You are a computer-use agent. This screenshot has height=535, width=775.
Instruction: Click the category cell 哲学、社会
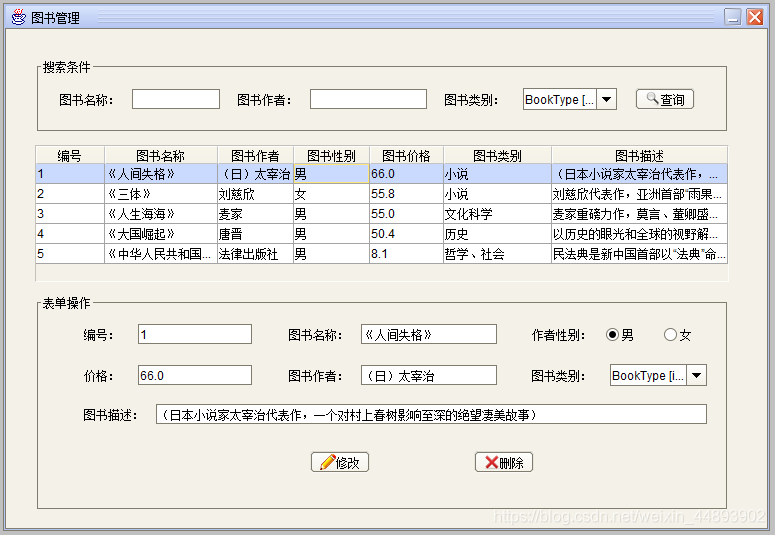pyautogui.click(x=497, y=254)
